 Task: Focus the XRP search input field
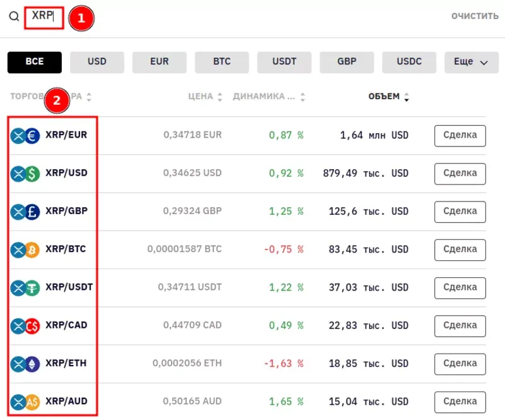[x=44, y=18]
